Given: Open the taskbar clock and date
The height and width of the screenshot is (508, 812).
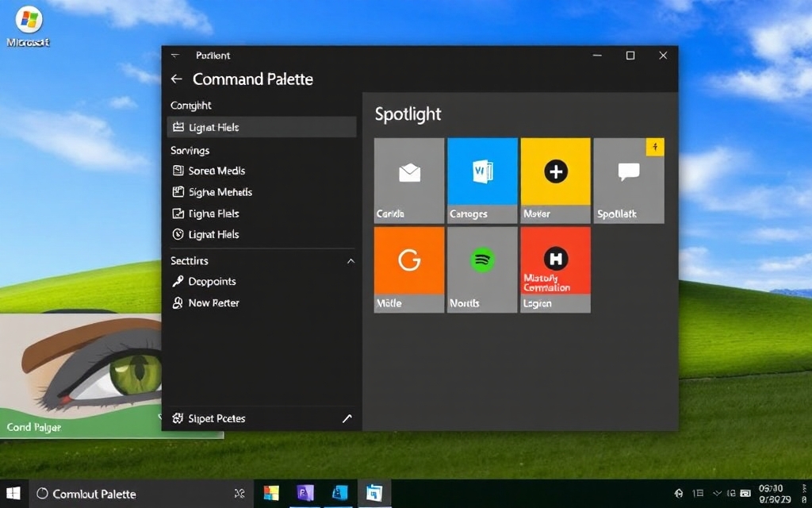Looking at the screenshot, I should pos(774,494).
